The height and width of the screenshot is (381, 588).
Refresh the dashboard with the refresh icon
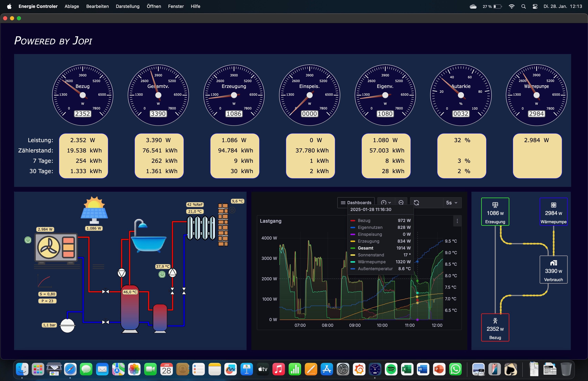[x=417, y=202]
